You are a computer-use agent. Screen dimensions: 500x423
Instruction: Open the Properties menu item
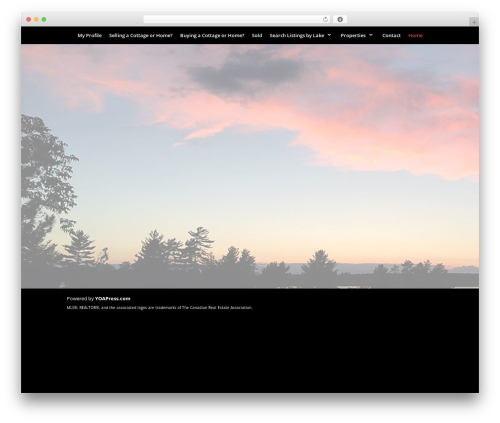pyautogui.click(x=353, y=35)
